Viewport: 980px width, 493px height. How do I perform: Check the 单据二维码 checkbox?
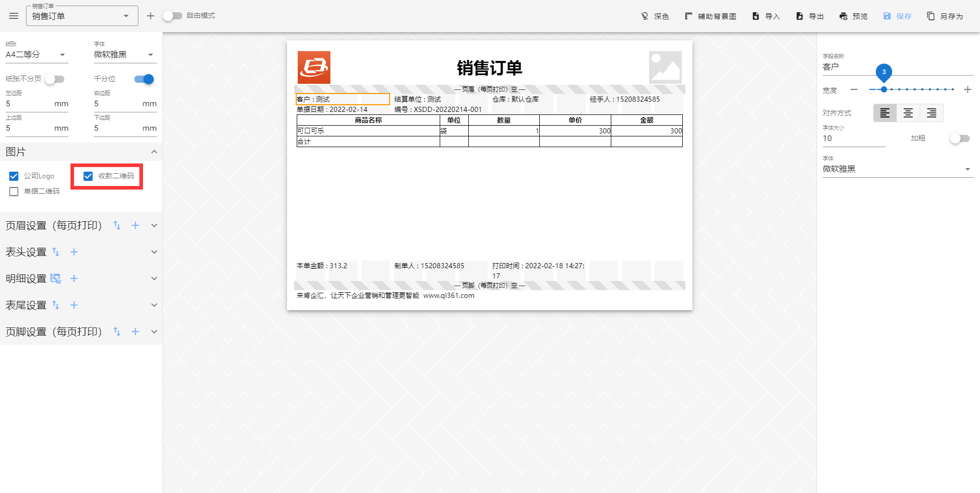(14, 192)
